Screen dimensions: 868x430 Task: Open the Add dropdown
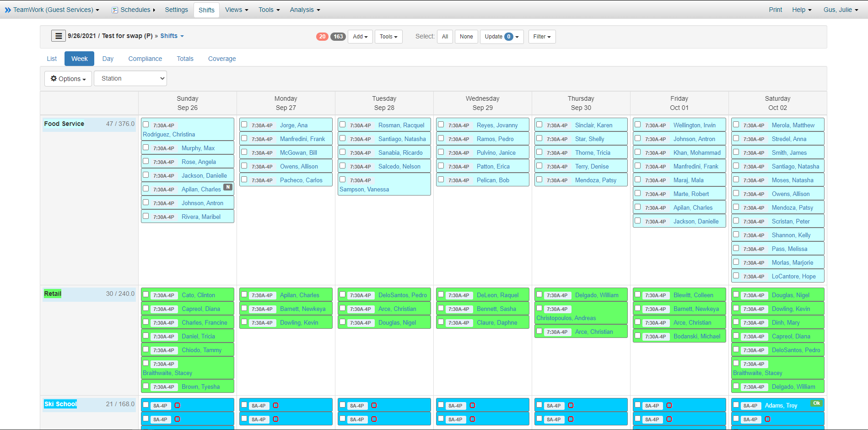click(360, 37)
